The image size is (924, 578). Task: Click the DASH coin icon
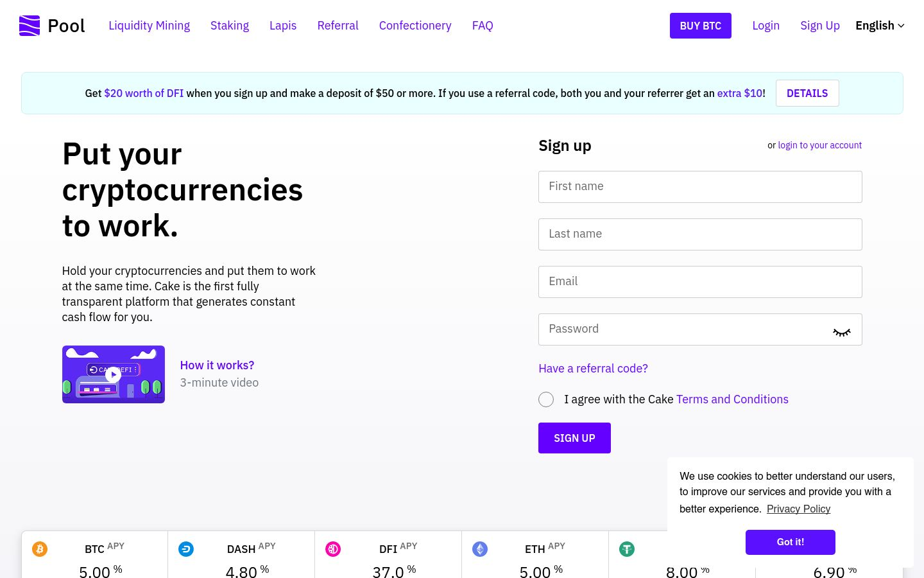[x=186, y=549]
